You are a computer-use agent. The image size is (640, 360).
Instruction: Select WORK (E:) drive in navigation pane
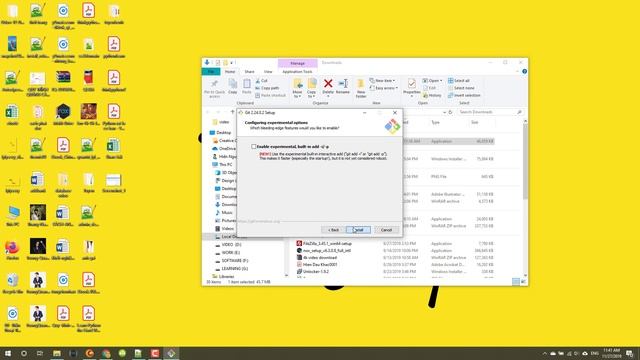(227, 253)
